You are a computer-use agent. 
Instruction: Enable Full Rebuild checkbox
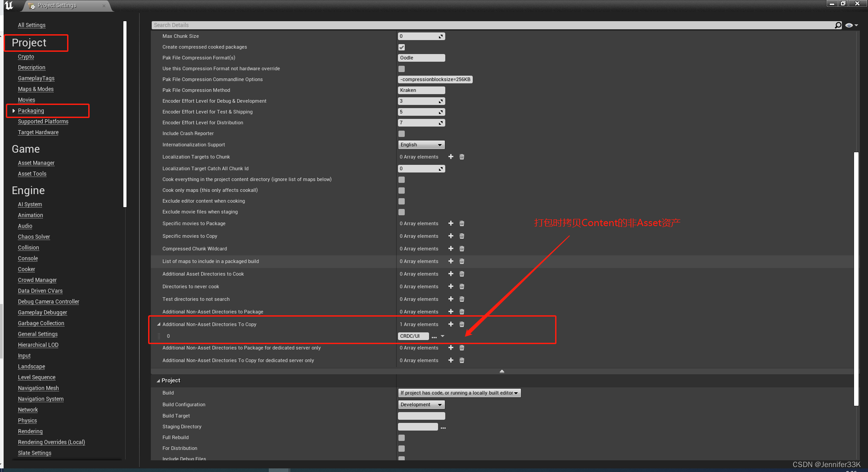pos(402,438)
